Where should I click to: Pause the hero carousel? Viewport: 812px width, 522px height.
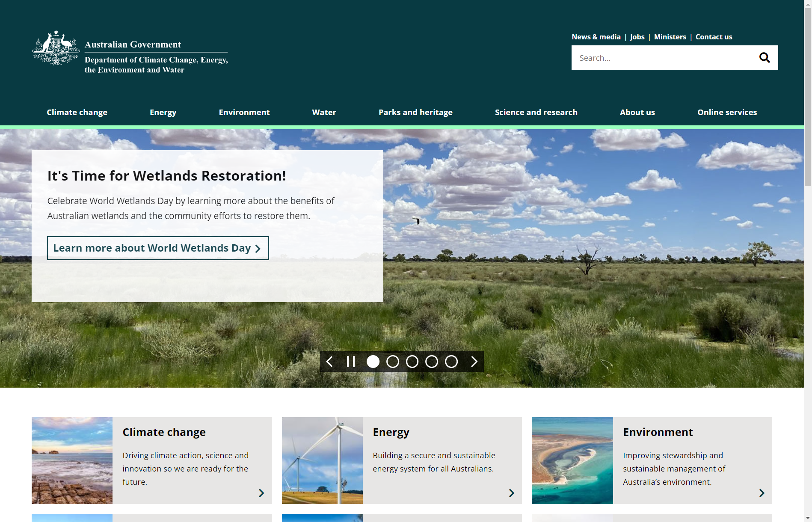coord(351,362)
